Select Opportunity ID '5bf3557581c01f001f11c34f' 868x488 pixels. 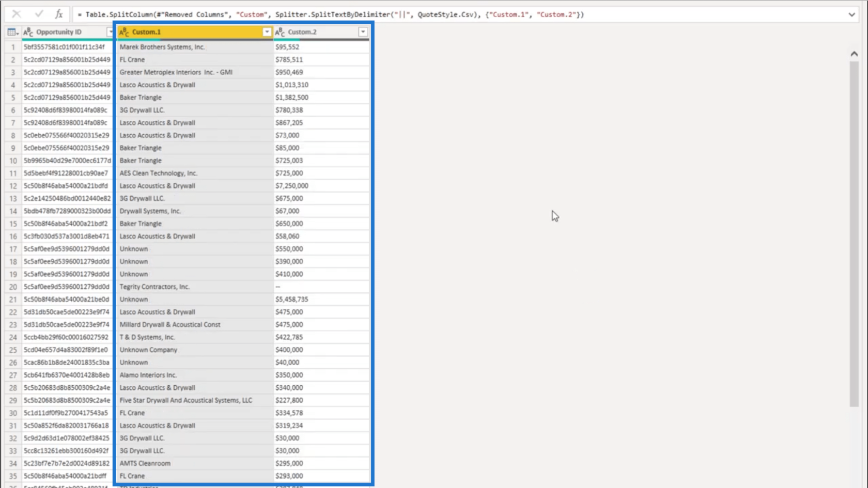(67, 47)
